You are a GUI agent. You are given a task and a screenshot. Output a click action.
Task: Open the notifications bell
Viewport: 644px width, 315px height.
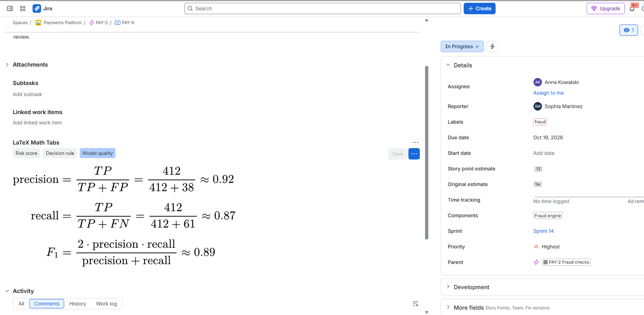pos(632,9)
